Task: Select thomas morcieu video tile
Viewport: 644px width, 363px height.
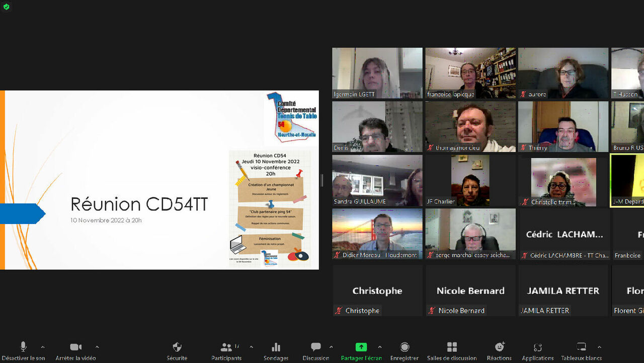Action: [470, 126]
